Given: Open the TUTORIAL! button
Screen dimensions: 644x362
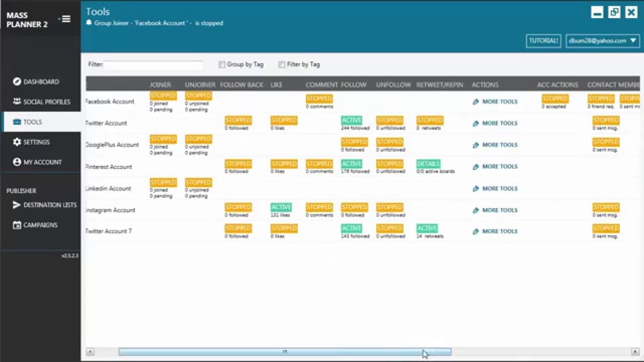Looking at the screenshot, I should click(x=543, y=41).
